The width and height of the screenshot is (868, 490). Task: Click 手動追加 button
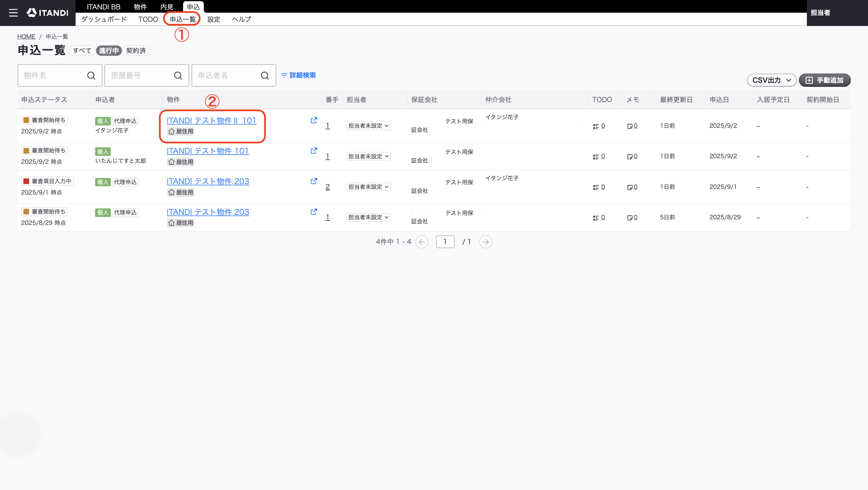click(x=824, y=80)
